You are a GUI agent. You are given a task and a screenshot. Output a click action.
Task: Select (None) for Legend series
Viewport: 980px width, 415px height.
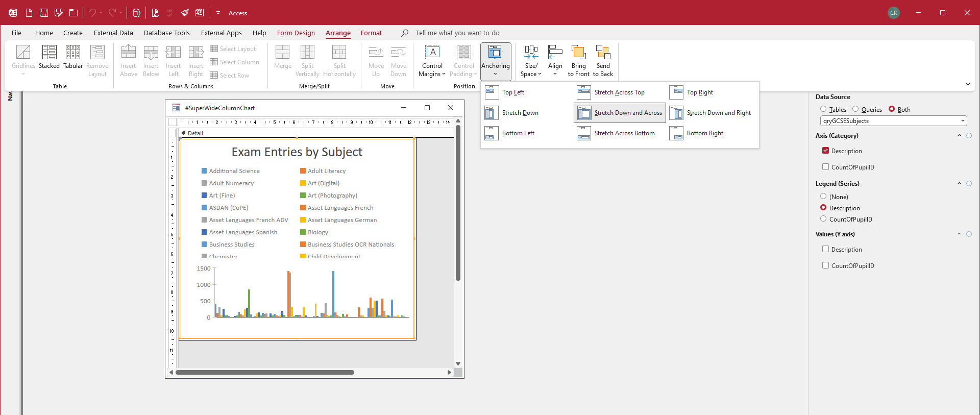(823, 197)
